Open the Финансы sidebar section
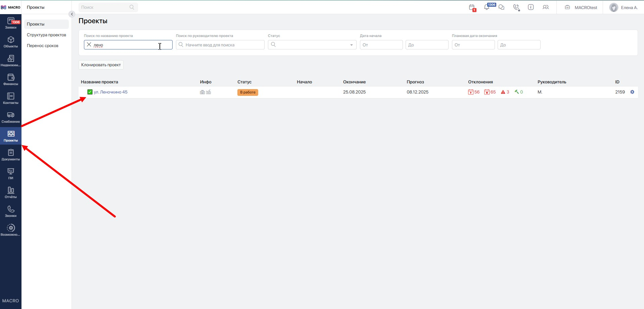The image size is (644, 309). coord(11,80)
